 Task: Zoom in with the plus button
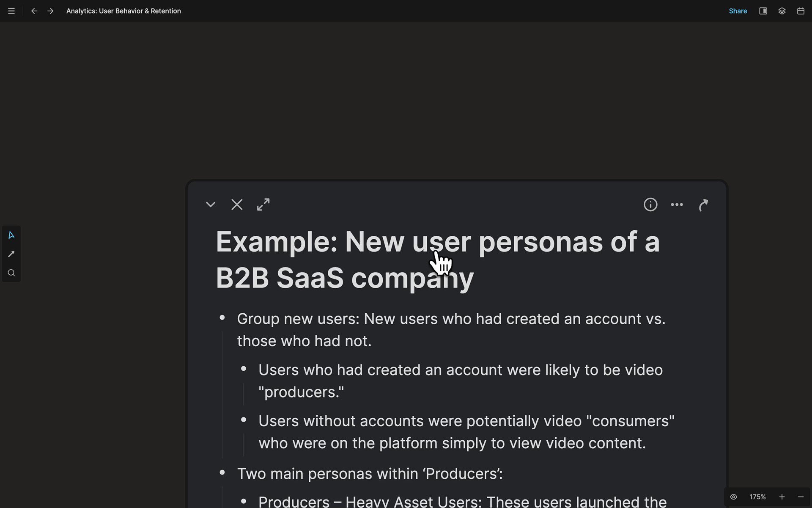(x=782, y=497)
